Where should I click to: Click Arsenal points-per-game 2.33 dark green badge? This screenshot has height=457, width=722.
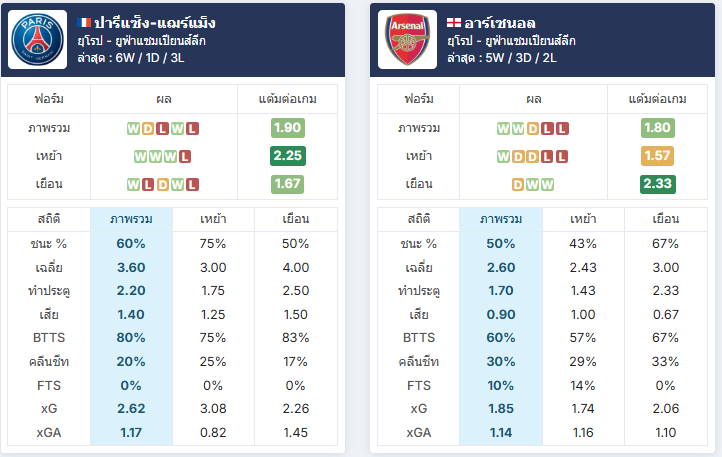pyautogui.click(x=658, y=184)
